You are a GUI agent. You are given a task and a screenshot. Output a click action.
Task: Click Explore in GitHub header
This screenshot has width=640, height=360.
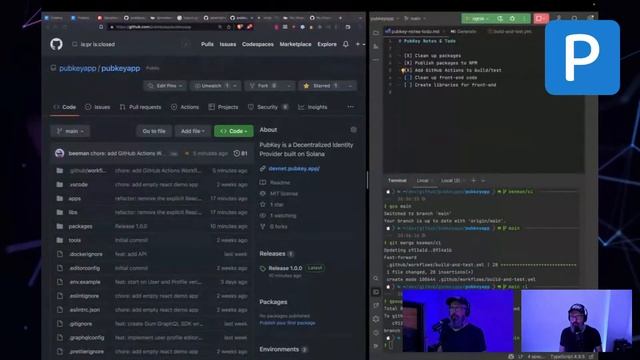(327, 44)
